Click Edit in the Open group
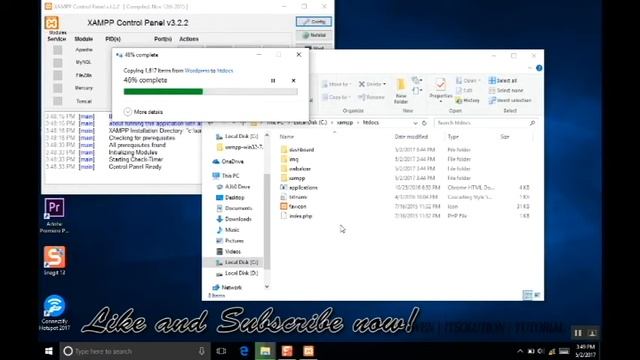This screenshot has height=360, width=640. [x=464, y=91]
